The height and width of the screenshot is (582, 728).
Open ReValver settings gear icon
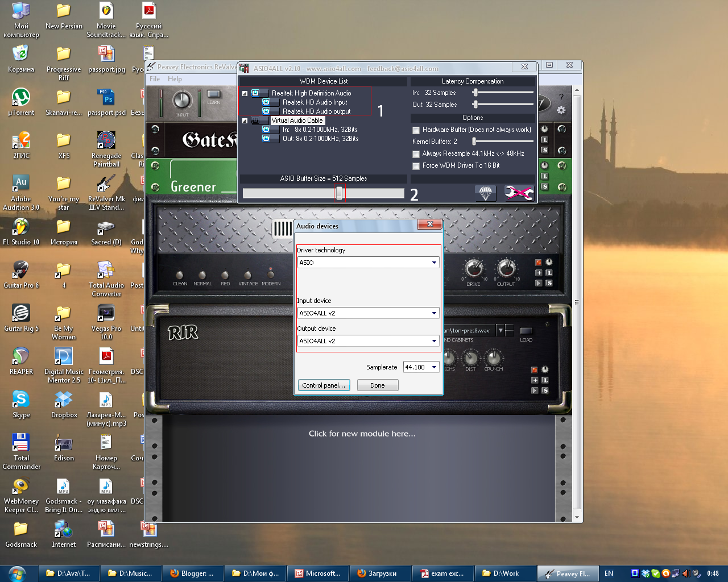(561, 110)
